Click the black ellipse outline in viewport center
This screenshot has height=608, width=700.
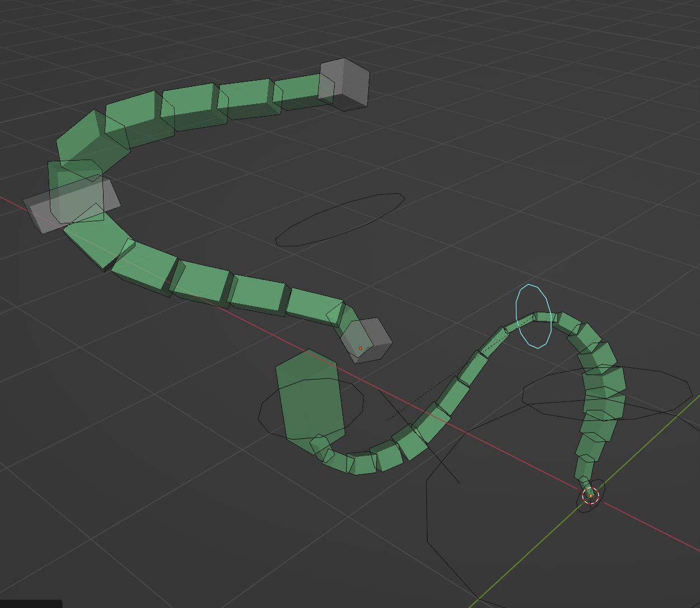pyautogui.click(x=340, y=219)
